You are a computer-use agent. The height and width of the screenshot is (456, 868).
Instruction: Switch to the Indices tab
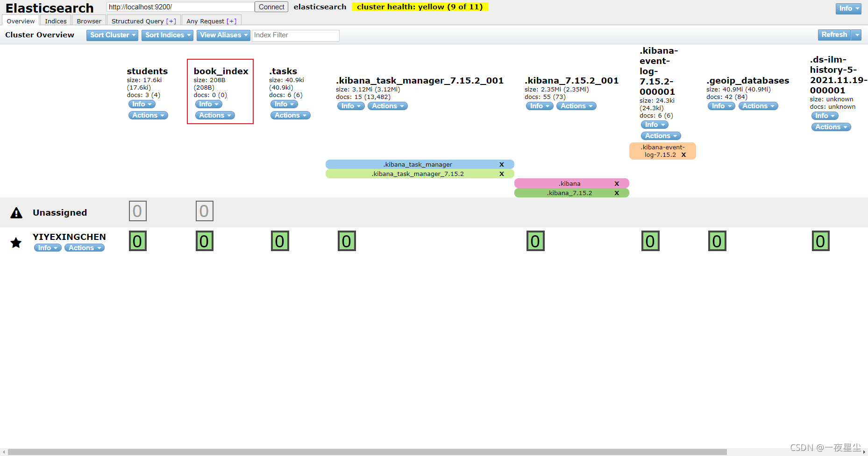coord(56,21)
